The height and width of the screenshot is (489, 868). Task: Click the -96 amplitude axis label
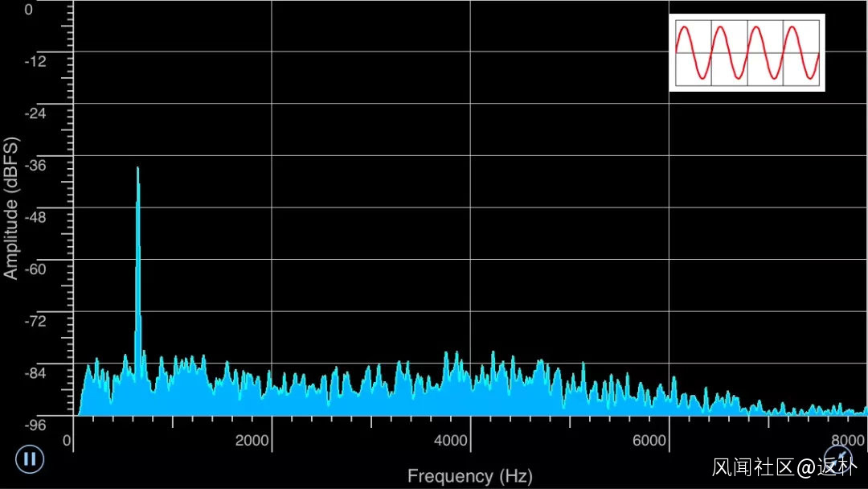[x=35, y=425]
